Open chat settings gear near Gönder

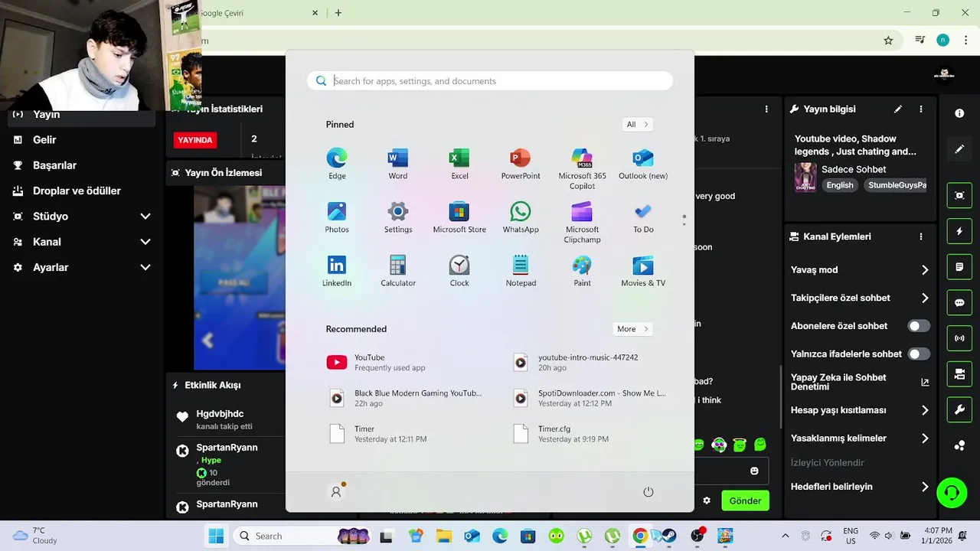(707, 500)
